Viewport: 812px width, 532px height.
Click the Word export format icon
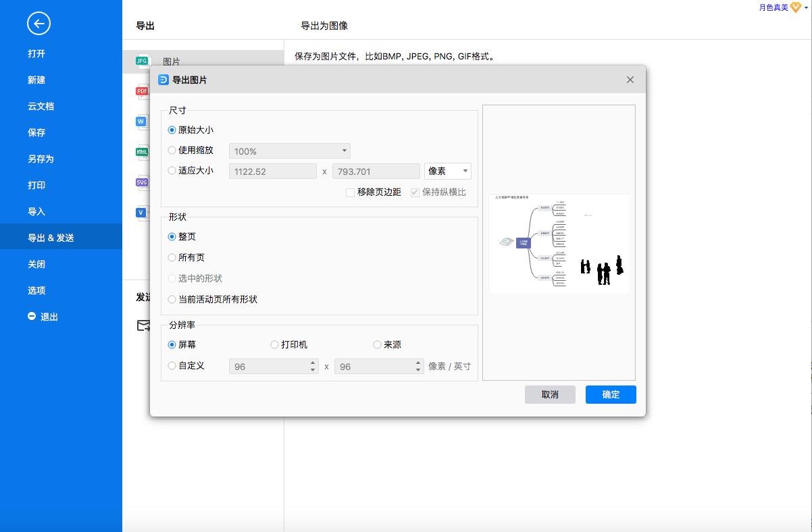141,121
